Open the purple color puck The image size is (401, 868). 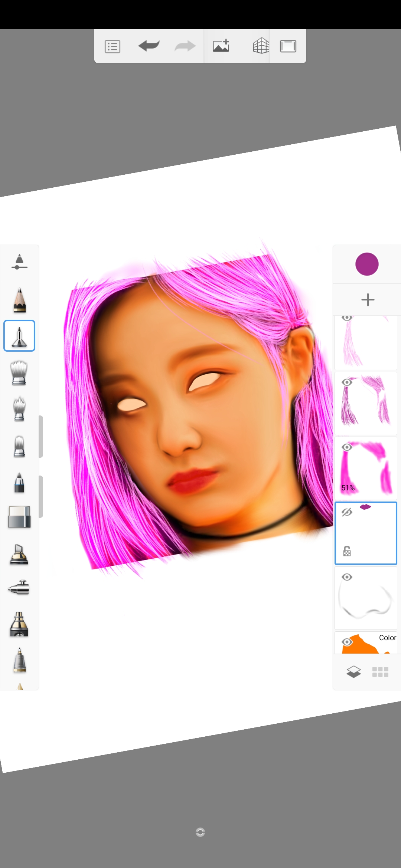coord(367,264)
